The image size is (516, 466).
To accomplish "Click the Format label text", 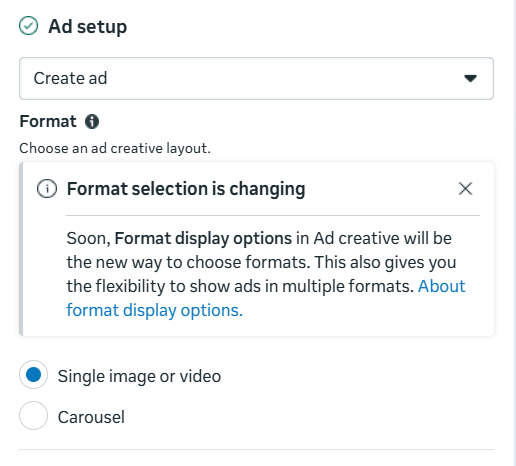I will [48, 121].
